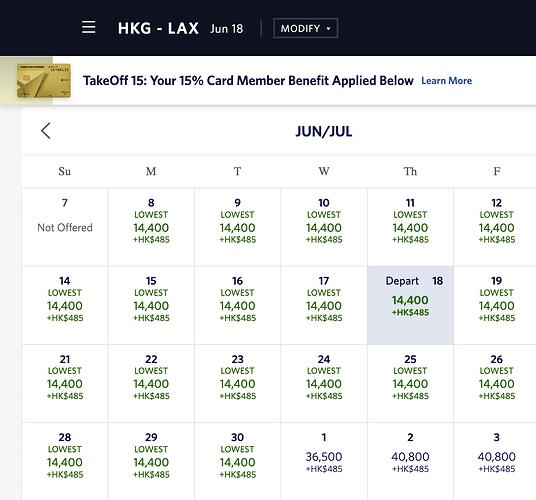Click the highlighted Depart 18 cell
The height and width of the screenshot is (500, 536).
tap(410, 305)
